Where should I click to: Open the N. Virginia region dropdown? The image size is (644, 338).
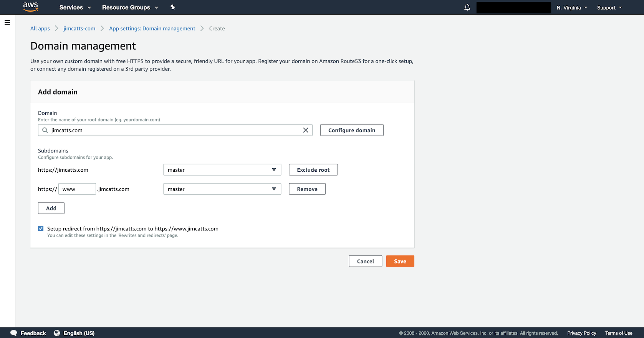(572, 8)
